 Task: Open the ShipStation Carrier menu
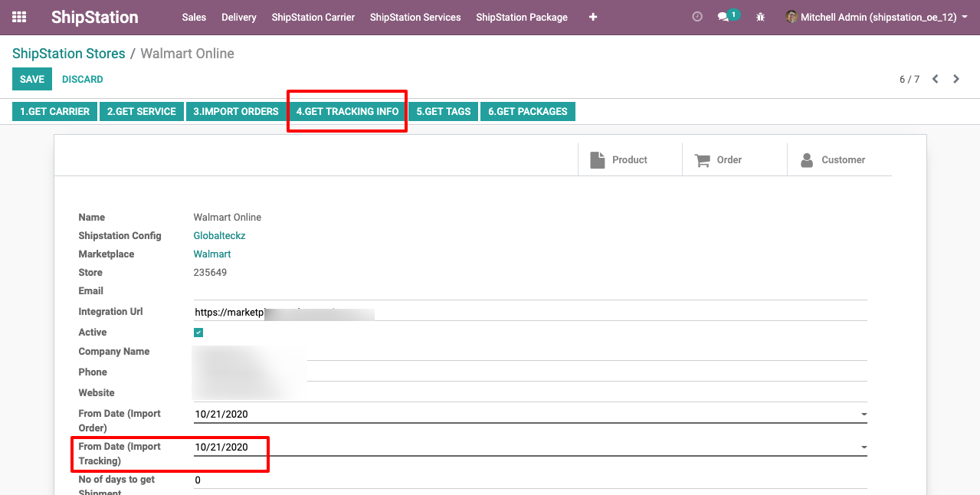point(313,17)
